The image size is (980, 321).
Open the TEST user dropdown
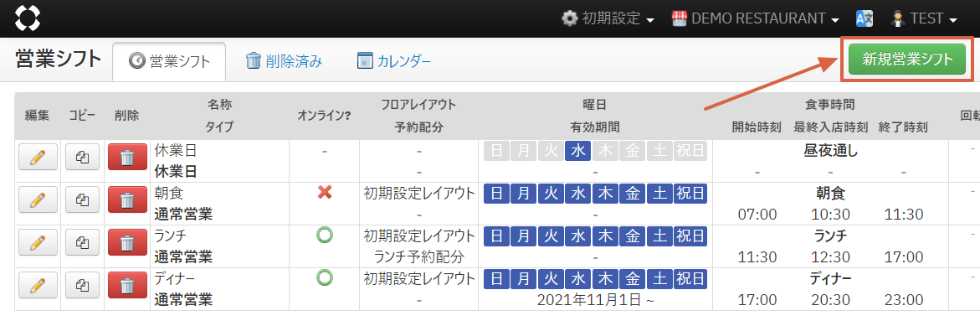coord(924,18)
